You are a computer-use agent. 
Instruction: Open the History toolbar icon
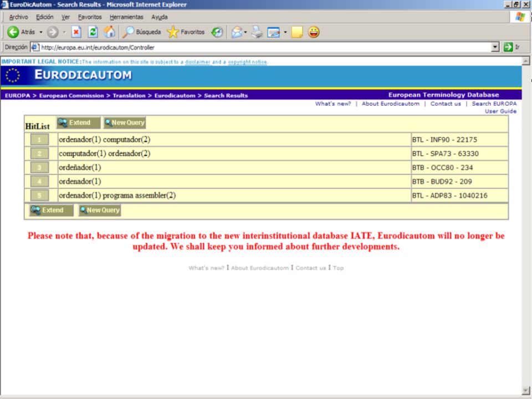217,32
